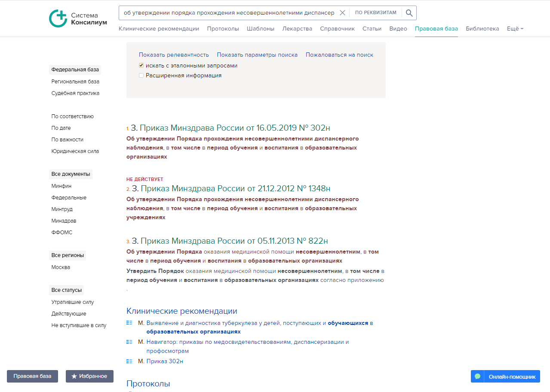
Task: Select Судебная практика filter
Action: 75,93
